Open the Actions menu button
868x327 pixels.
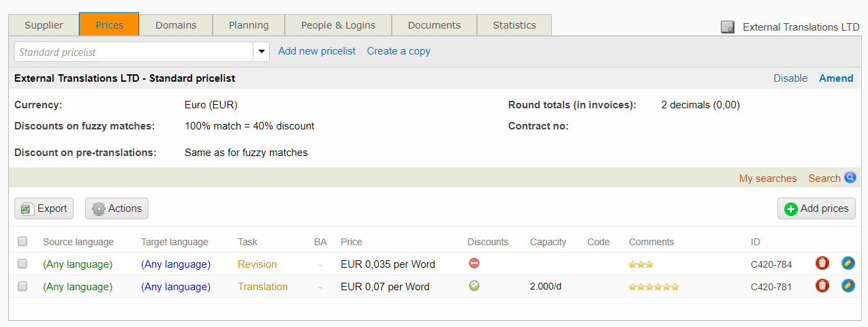coord(117,208)
